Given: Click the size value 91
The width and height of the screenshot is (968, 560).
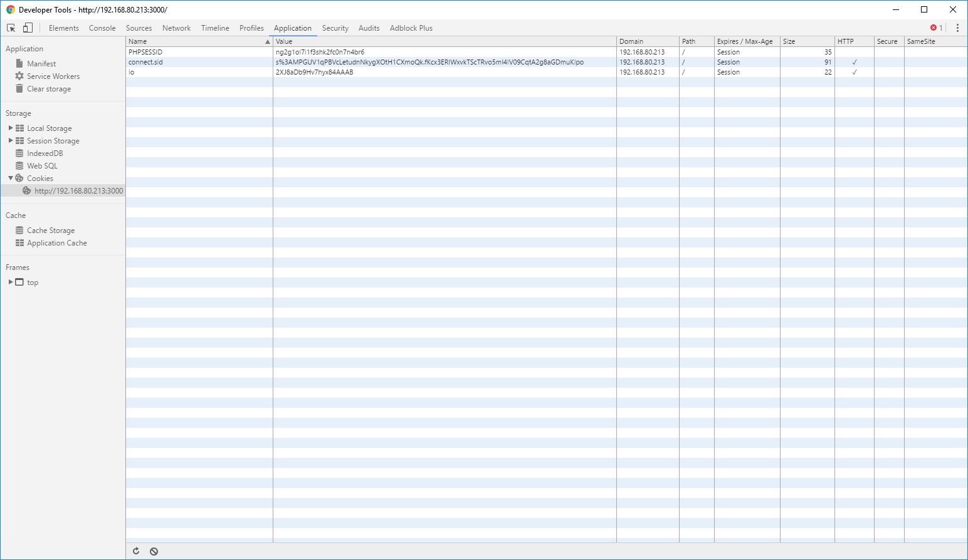Looking at the screenshot, I should 828,62.
